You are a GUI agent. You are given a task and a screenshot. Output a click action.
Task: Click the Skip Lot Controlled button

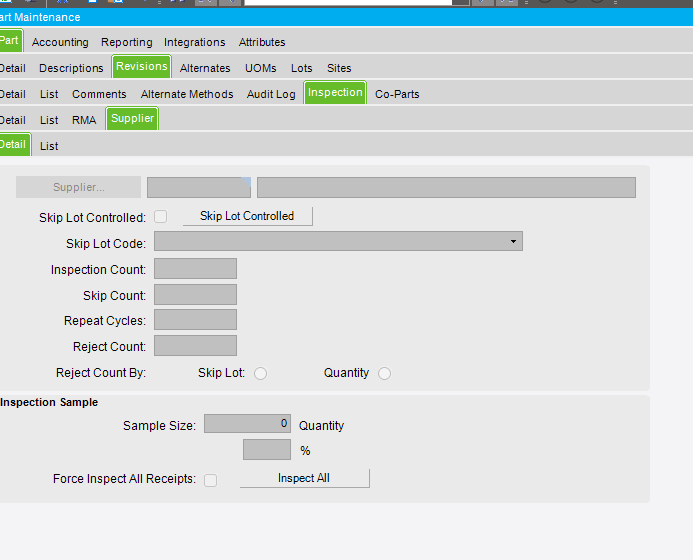tap(247, 216)
